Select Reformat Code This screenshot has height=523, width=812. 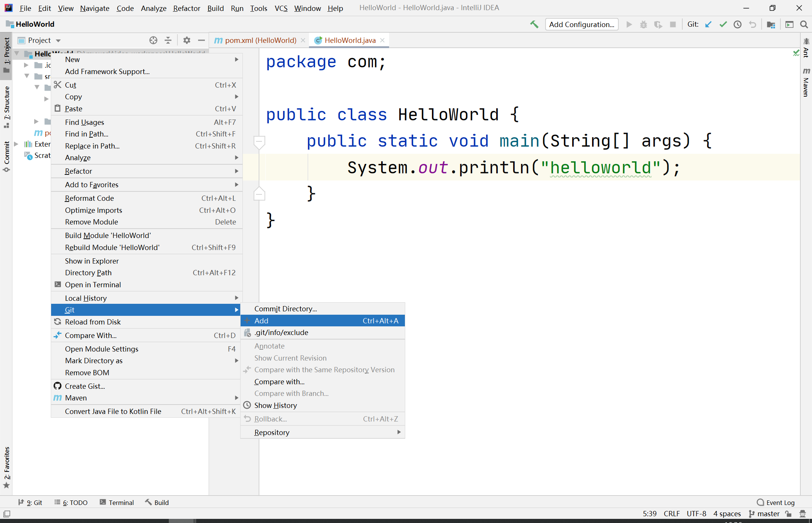click(x=147, y=198)
